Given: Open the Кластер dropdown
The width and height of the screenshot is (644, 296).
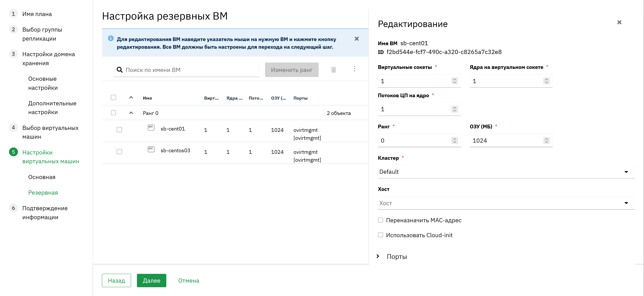Looking at the screenshot, I should tap(506, 172).
